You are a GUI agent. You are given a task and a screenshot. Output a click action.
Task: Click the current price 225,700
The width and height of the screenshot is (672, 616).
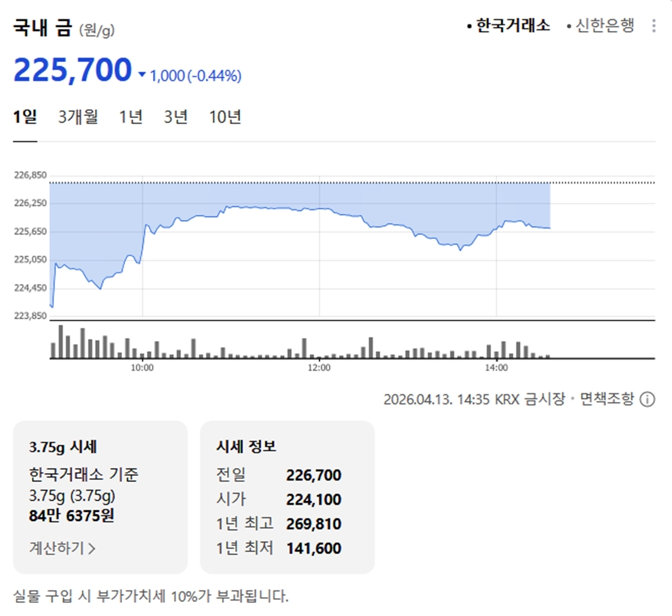pyautogui.click(x=72, y=71)
